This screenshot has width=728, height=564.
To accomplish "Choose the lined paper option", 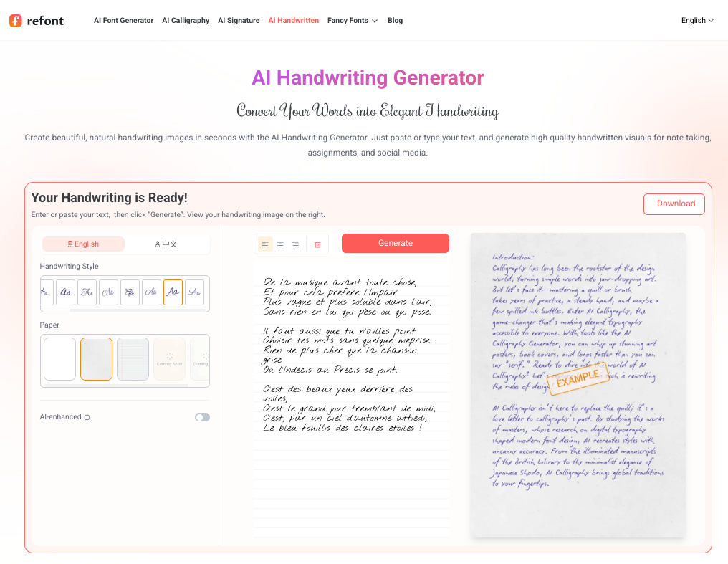I will [x=133, y=359].
